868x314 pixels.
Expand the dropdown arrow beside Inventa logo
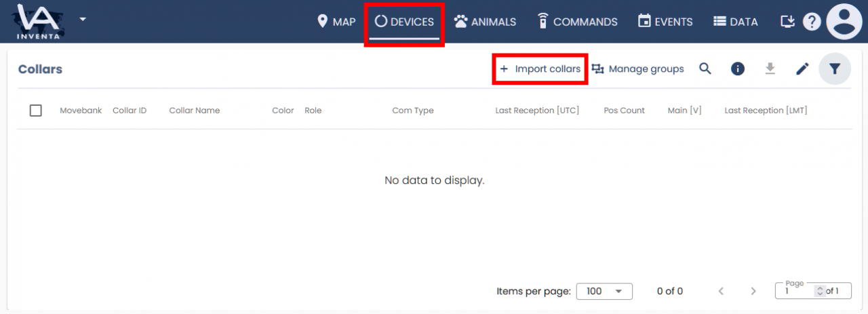83,19
